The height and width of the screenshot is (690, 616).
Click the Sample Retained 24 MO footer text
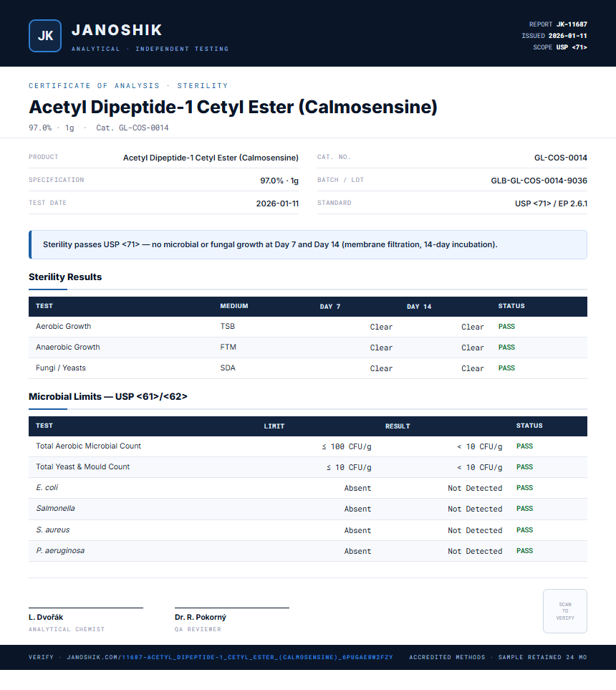pos(542,657)
